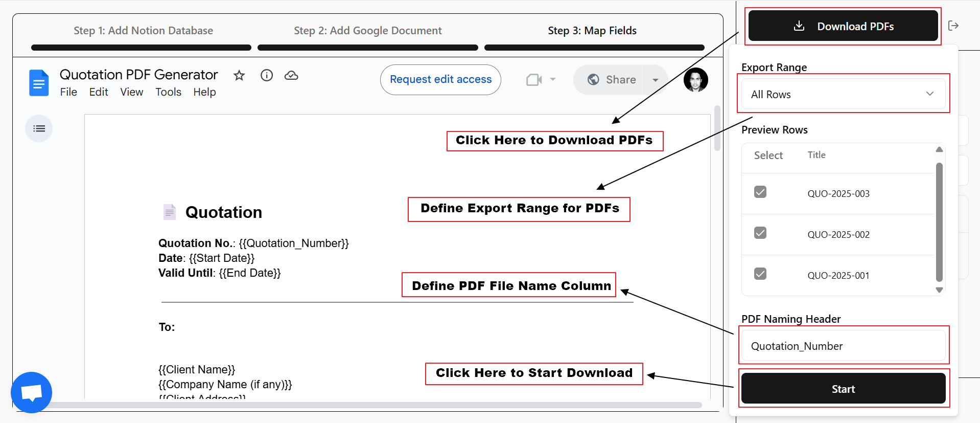Open the document info circle icon
Viewport: 980px width, 423px height.
(267, 76)
